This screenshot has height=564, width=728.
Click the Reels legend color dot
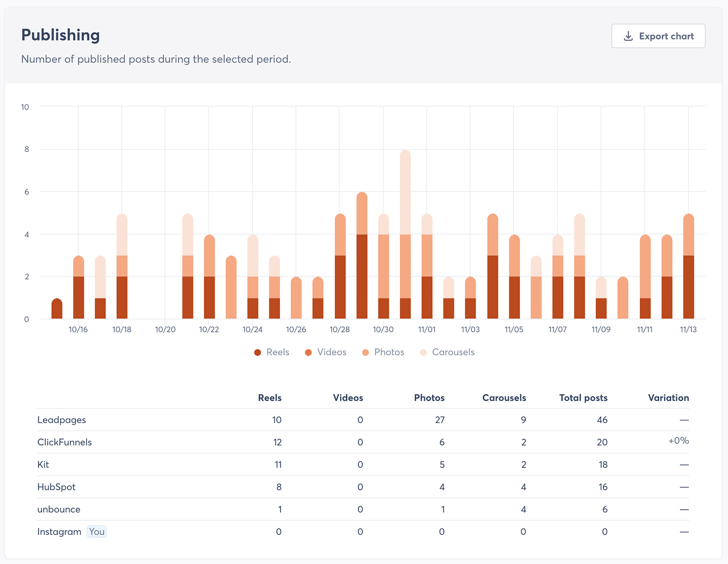[258, 353]
